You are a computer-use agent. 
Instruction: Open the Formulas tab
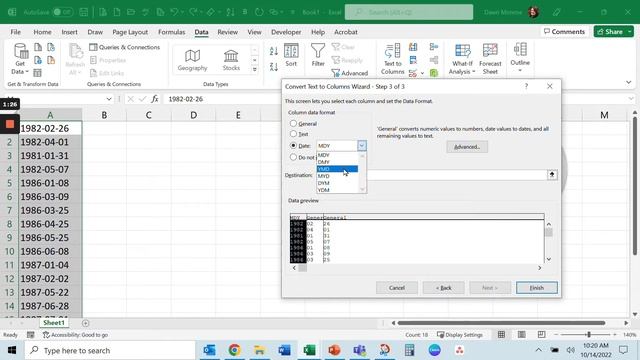(171, 32)
